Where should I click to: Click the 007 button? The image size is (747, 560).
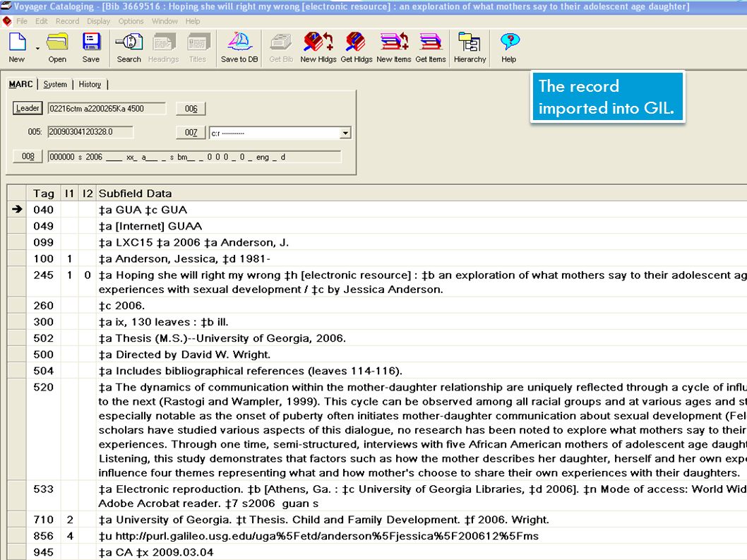[x=191, y=133]
